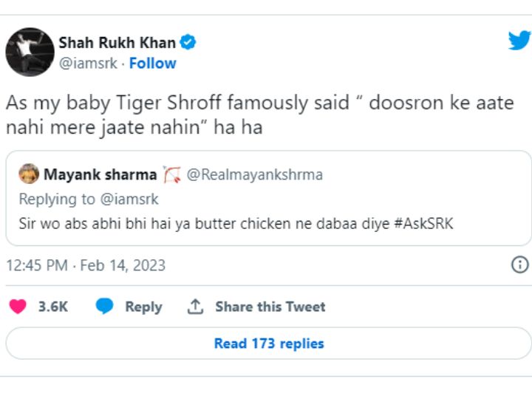Open the Shah Rukh Khan name link

117,43
